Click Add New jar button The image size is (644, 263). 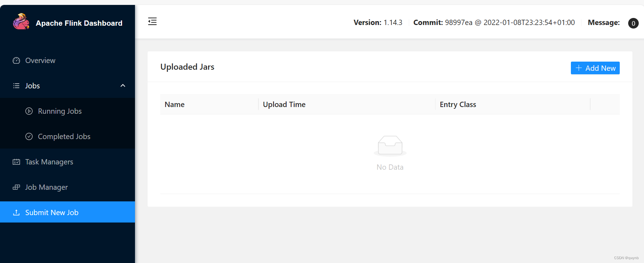pos(595,68)
